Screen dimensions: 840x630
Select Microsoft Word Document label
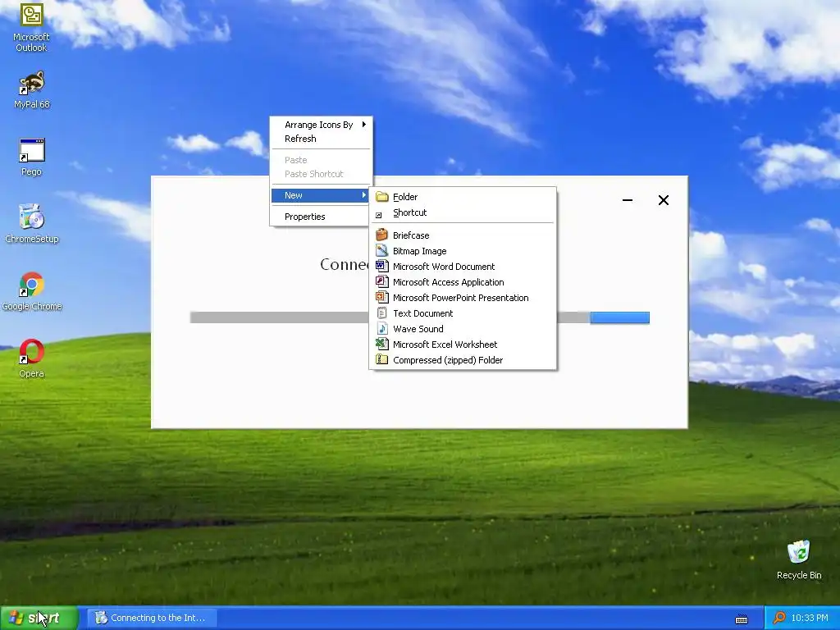click(x=444, y=267)
